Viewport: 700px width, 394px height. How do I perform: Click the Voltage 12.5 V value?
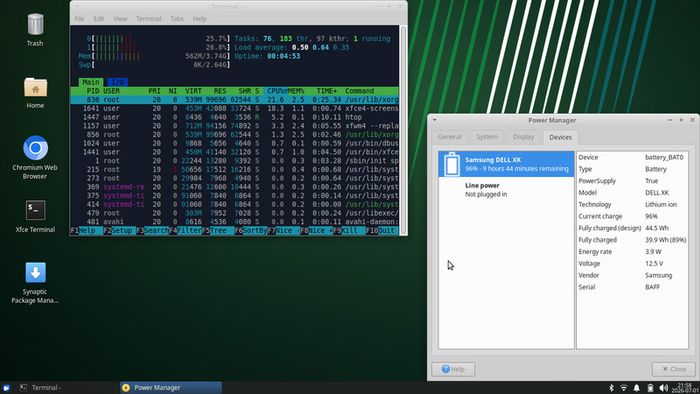[x=654, y=263]
